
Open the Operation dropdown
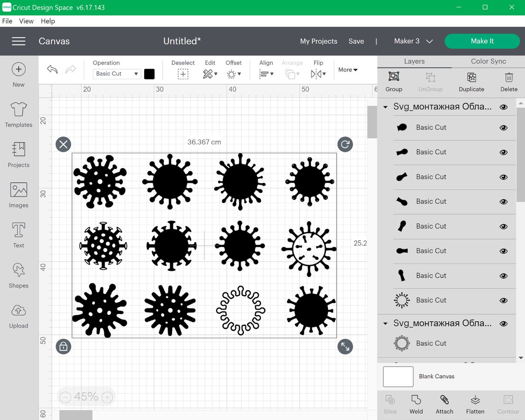pyautogui.click(x=116, y=74)
